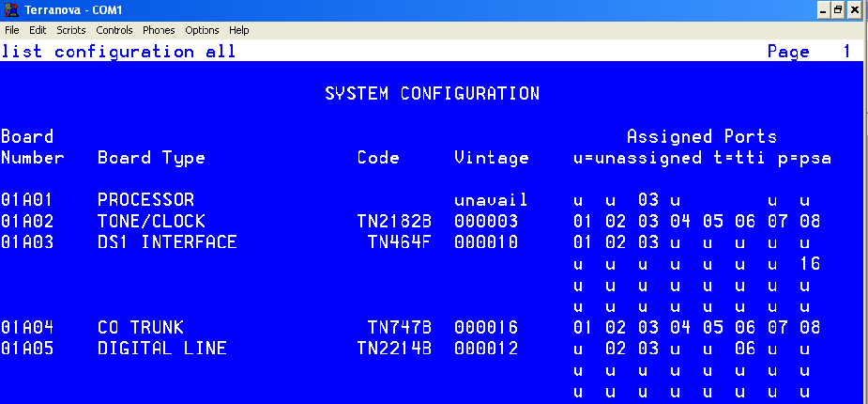
Task: Select the DS1 INTERFACE board type
Action: (x=167, y=243)
